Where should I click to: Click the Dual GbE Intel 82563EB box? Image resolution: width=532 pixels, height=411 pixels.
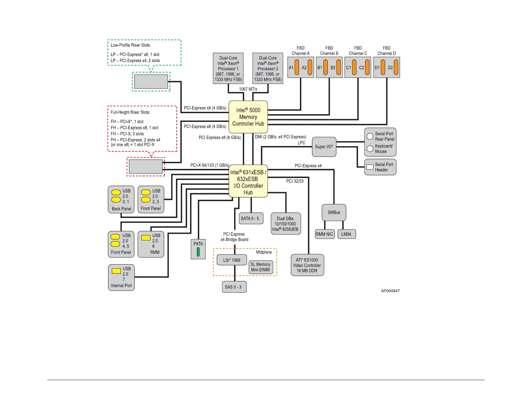click(285, 224)
